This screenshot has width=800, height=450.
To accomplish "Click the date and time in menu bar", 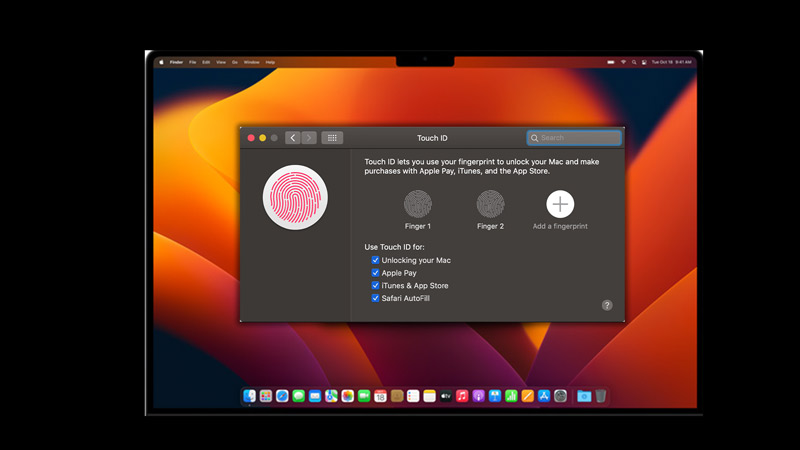I will (671, 62).
